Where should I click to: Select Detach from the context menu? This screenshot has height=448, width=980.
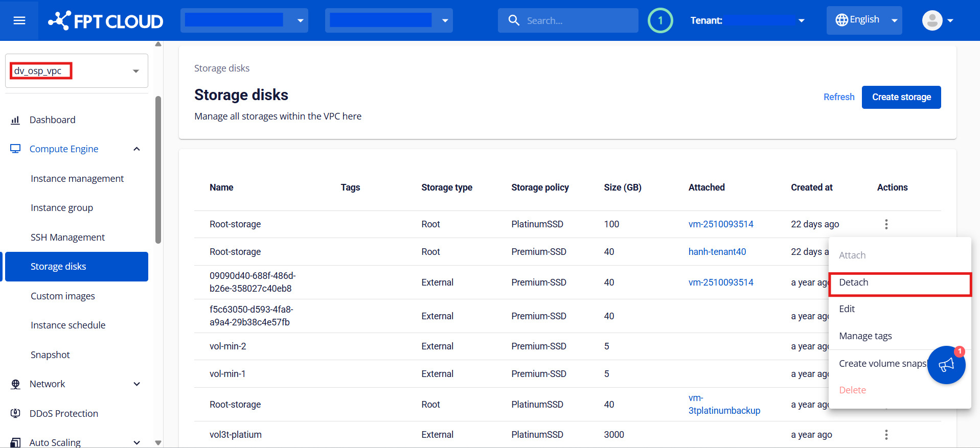click(x=900, y=283)
